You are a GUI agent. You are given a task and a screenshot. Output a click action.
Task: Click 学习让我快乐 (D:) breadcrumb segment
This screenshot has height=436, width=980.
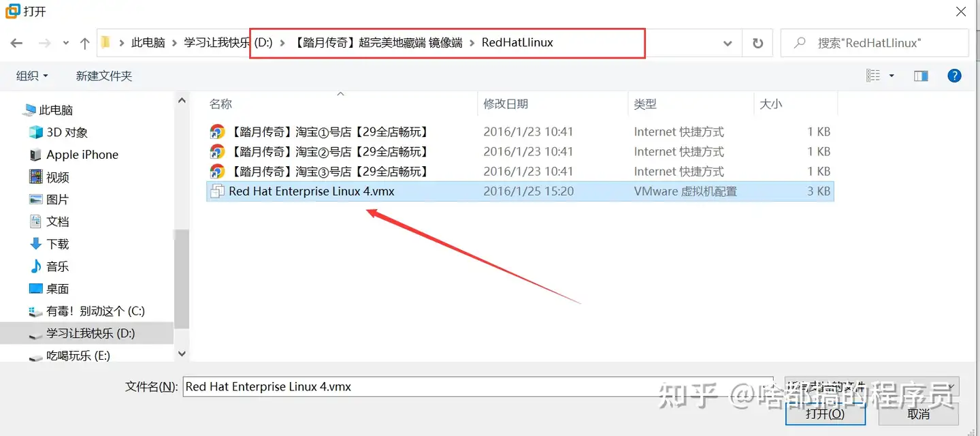228,43
